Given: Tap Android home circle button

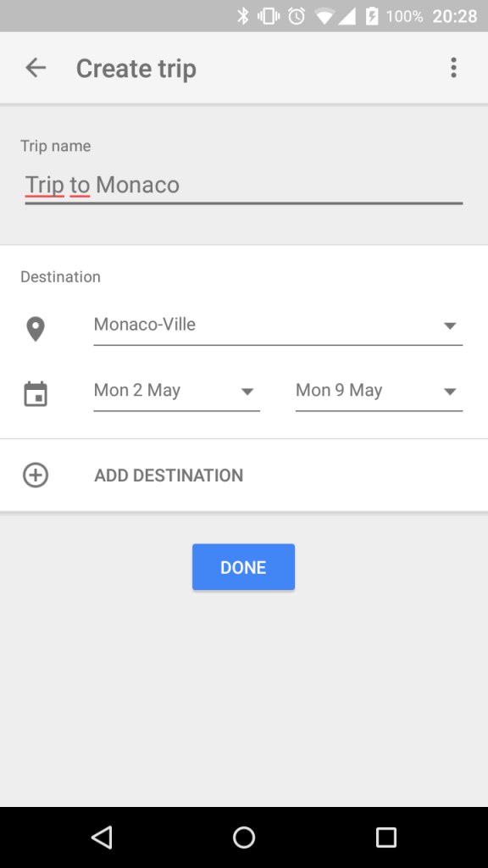Looking at the screenshot, I should (243, 837).
